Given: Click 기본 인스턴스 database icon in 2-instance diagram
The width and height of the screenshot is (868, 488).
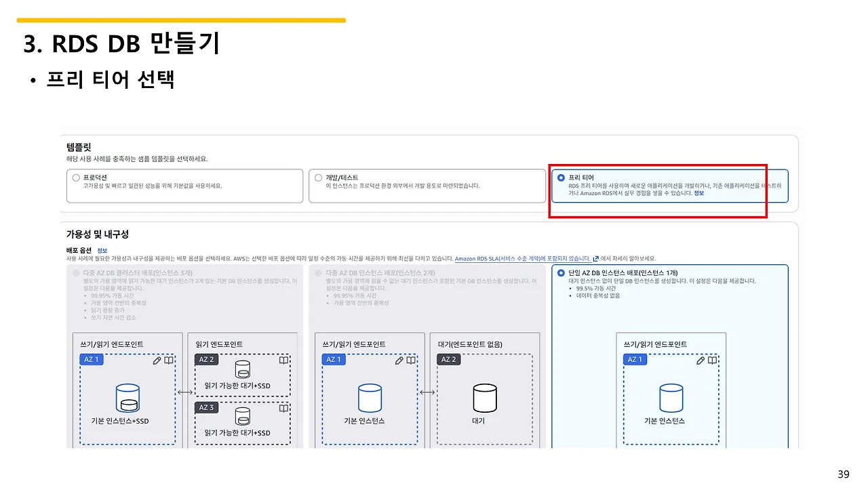Looking at the screenshot, I should tap(370, 399).
